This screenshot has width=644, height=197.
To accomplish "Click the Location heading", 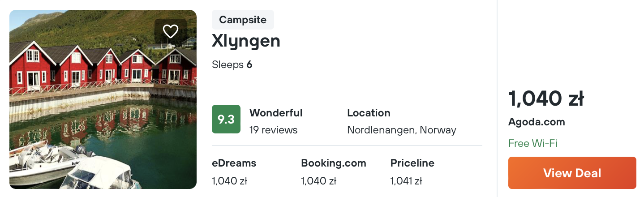I will 369,113.
